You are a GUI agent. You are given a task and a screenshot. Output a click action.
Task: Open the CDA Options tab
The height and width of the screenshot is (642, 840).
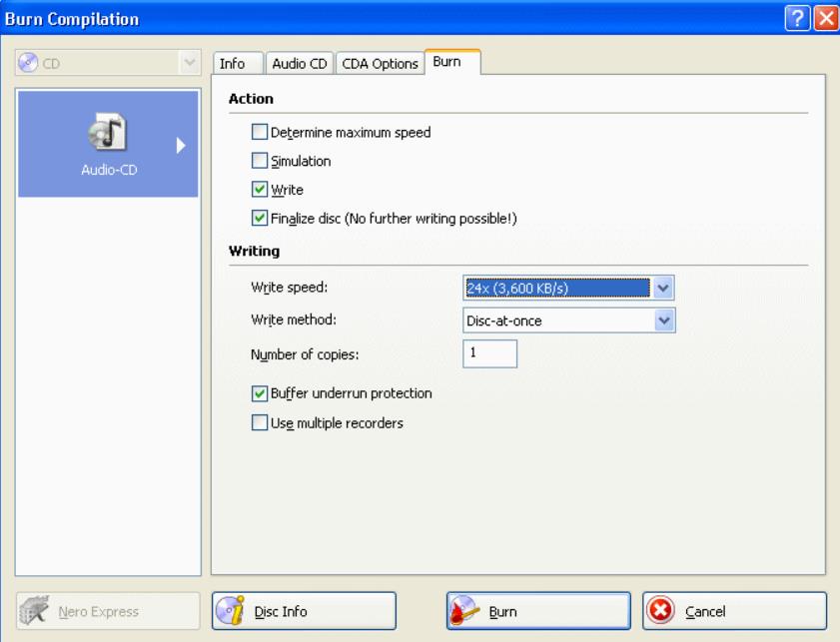click(x=381, y=64)
